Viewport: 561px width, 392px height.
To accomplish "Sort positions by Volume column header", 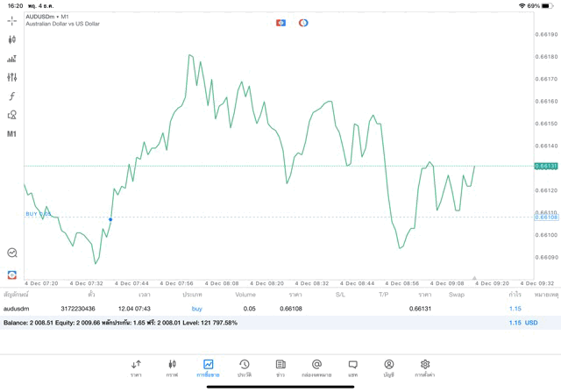I will [x=245, y=295].
